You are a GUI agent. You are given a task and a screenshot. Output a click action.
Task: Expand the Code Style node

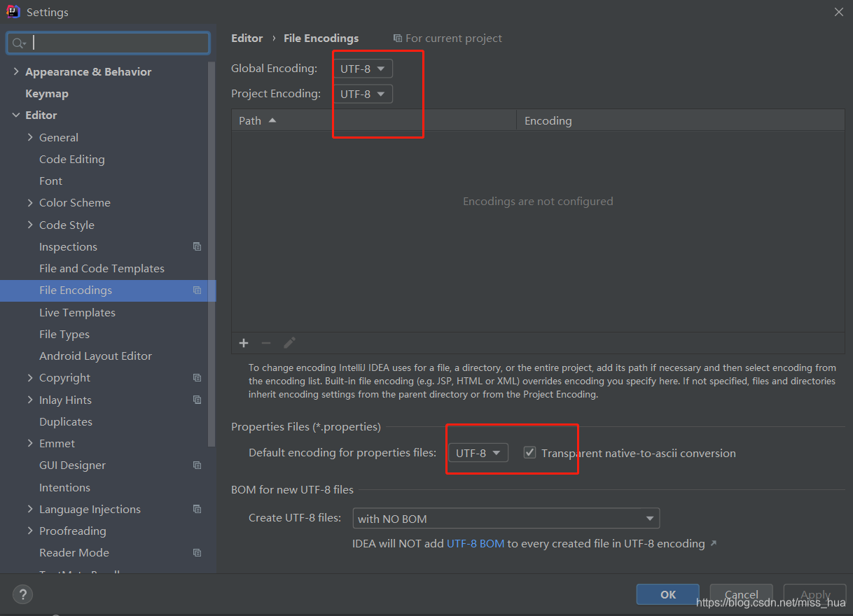coord(30,225)
